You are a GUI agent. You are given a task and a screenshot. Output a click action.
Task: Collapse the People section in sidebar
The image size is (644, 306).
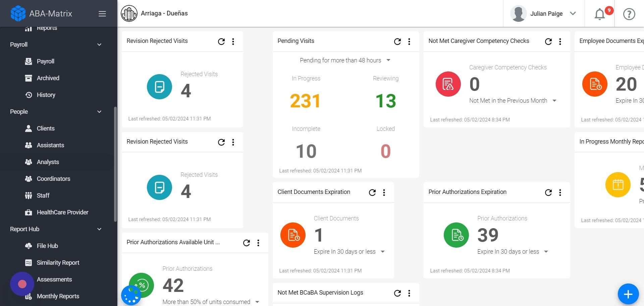click(99, 112)
